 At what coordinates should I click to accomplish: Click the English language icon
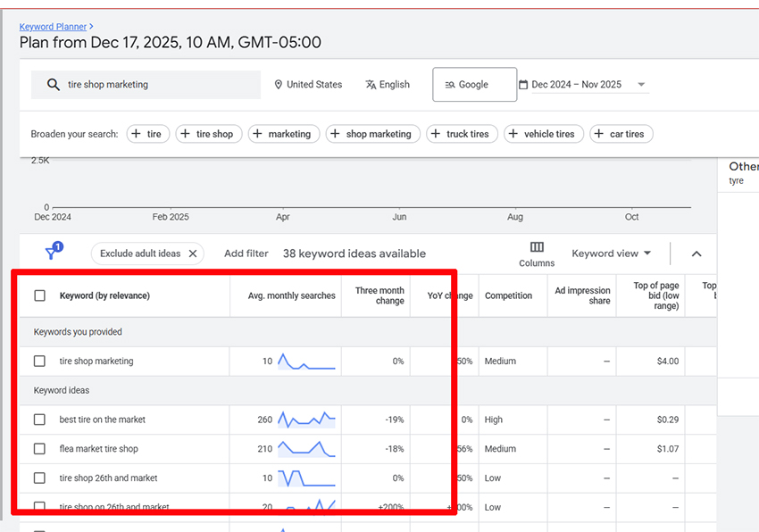371,85
